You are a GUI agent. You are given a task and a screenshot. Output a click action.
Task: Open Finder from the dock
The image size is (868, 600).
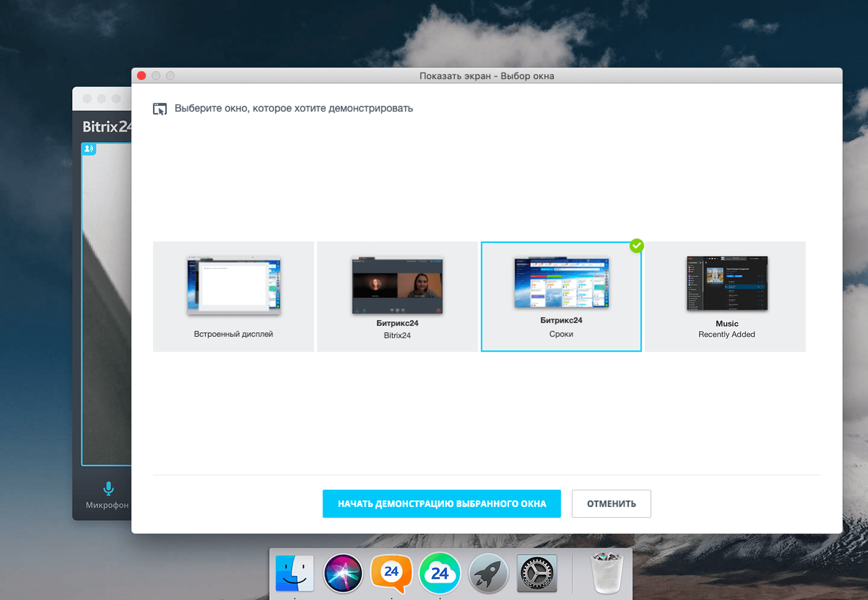click(294, 573)
